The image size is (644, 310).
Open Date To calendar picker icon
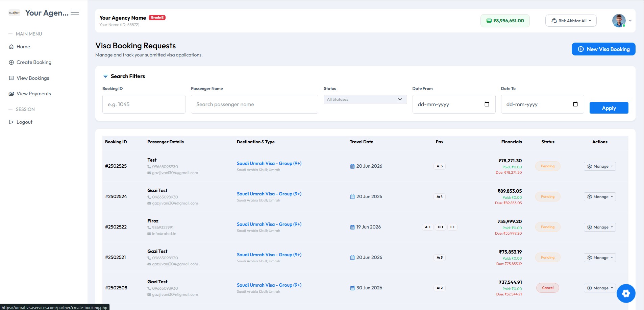(575, 104)
